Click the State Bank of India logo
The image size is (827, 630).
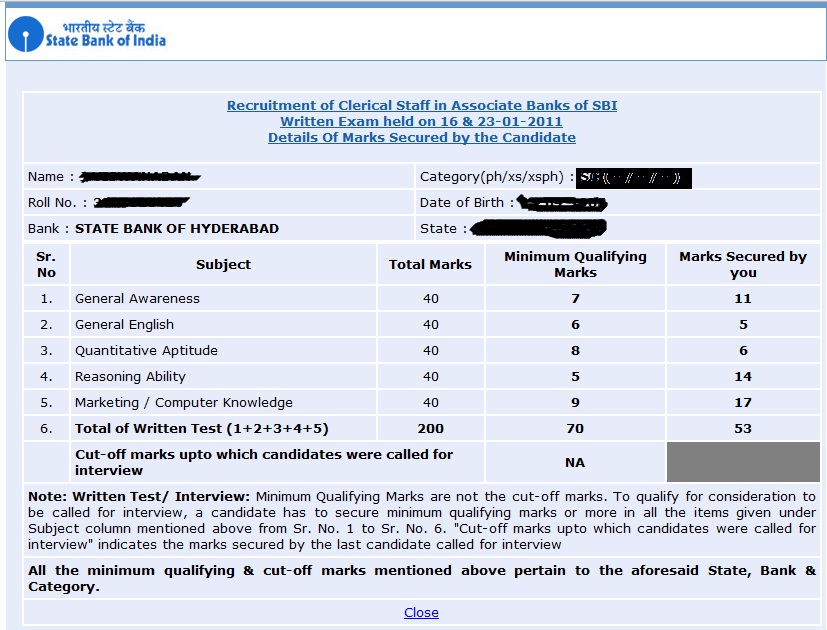(x=87, y=34)
